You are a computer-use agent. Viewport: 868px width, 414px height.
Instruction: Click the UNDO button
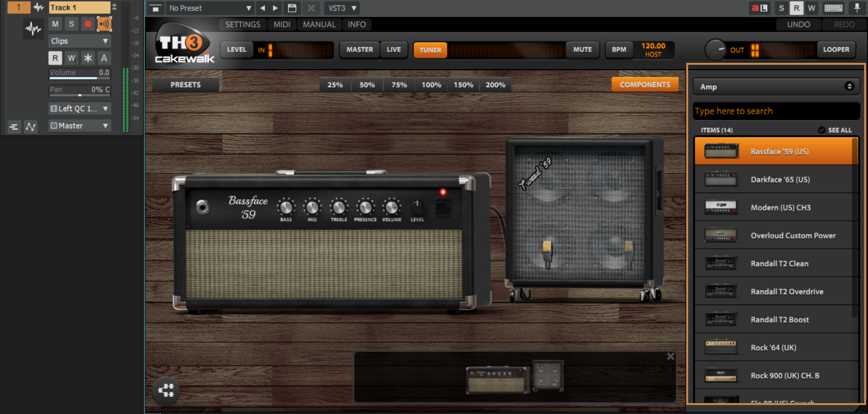pos(799,24)
